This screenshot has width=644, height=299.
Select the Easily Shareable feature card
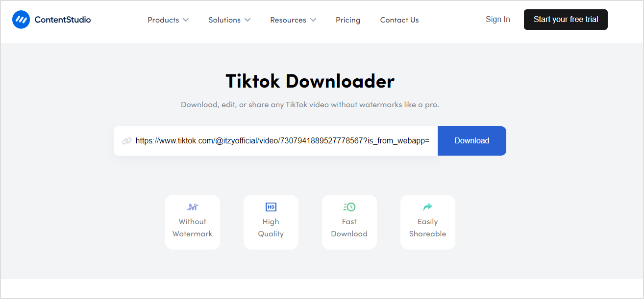click(x=427, y=222)
